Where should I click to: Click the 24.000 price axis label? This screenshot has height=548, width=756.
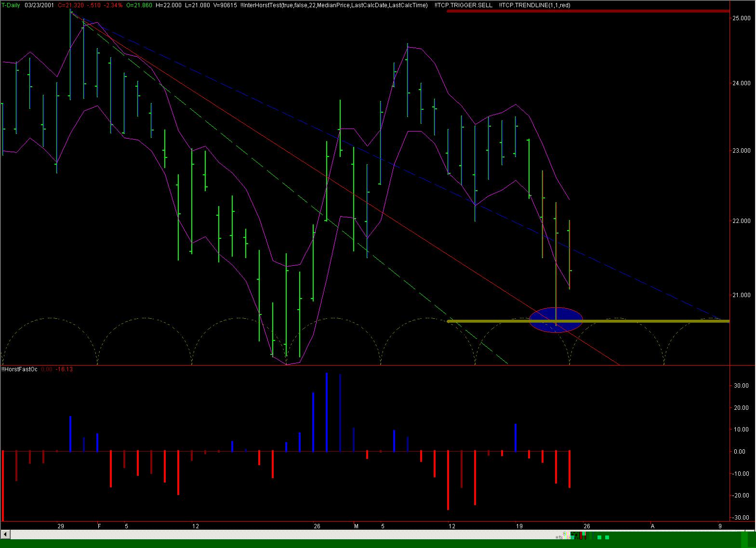coord(742,83)
